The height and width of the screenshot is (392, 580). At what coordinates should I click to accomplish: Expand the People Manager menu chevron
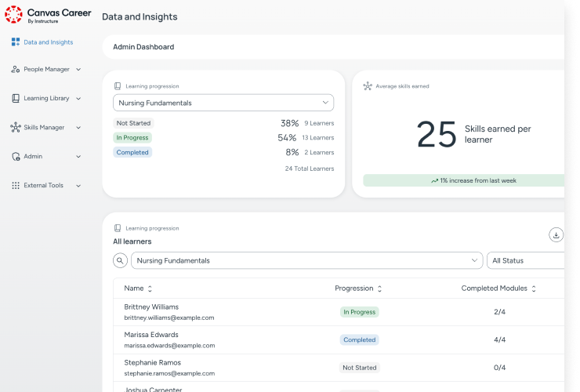78,70
